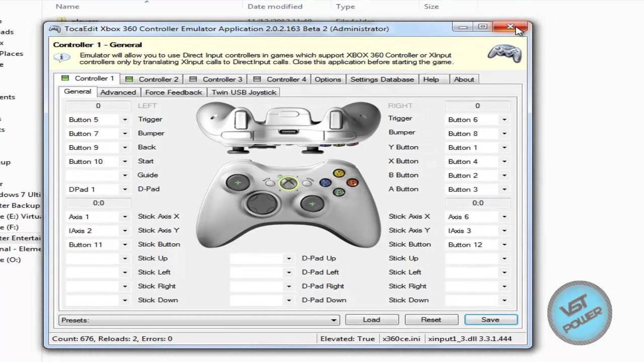Screen dimensions: 644x362
Task: Click the info speech bubble icon
Action: (61, 57)
